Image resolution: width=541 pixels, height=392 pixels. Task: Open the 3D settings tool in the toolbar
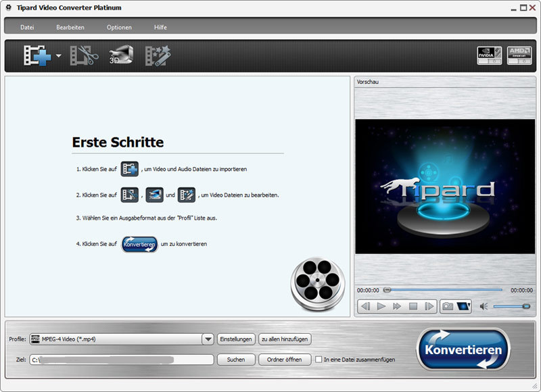(121, 55)
